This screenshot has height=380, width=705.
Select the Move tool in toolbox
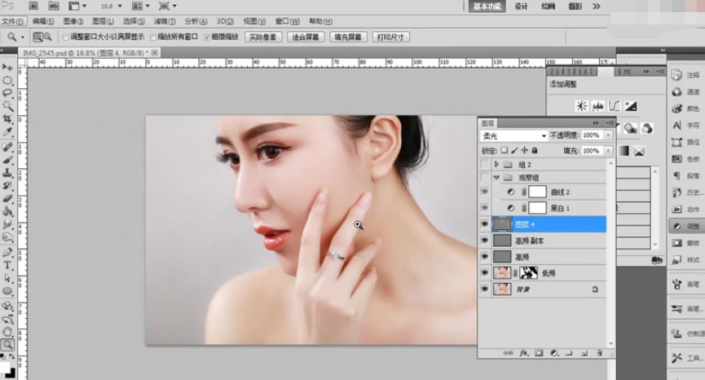(8, 67)
